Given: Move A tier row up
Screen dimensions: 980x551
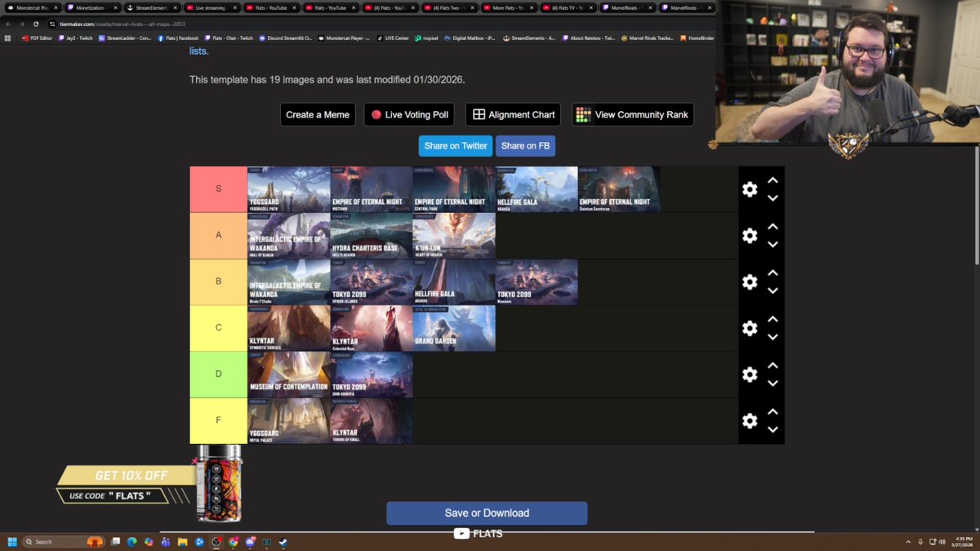Looking at the screenshot, I should pyautogui.click(x=773, y=227).
